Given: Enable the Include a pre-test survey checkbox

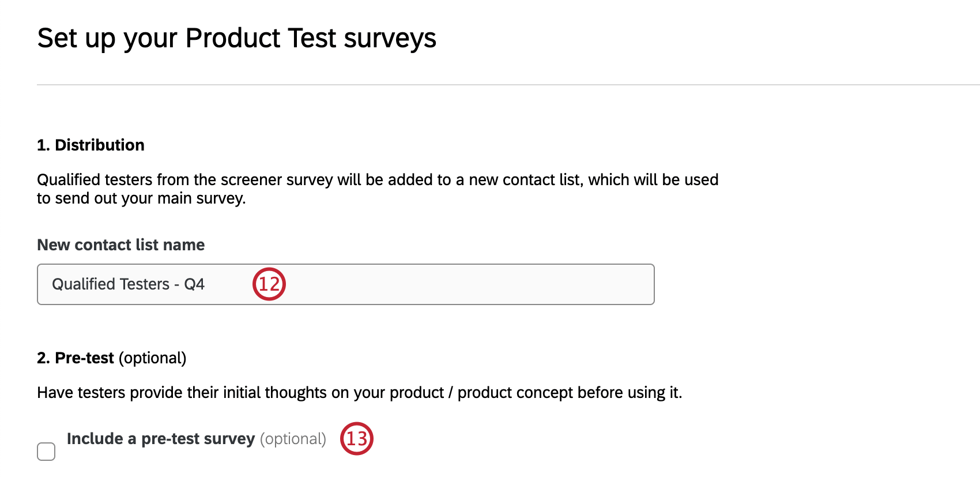Looking at the screenshot, I should point(46,451).
